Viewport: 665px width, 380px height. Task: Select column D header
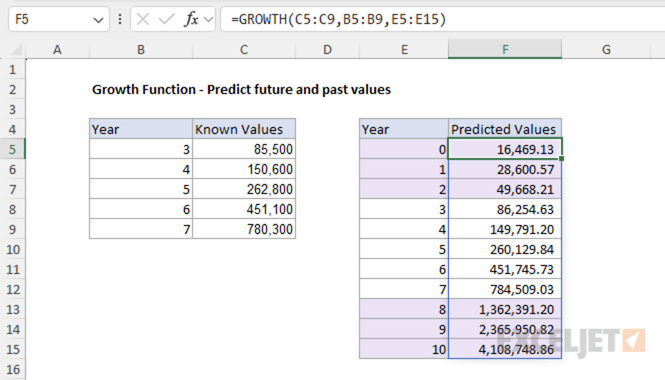pyautogui.click(x=327, y=50)
